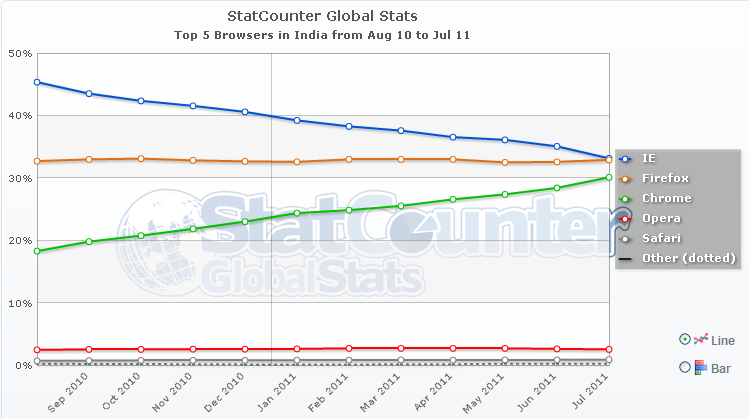Select the Bar chart radio button
The image size is (749, 419).
pyautogui.click(x=685, y=367)
